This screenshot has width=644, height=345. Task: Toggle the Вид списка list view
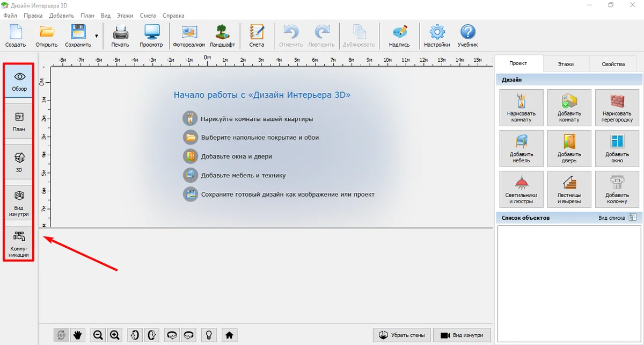tap(617, 218)
